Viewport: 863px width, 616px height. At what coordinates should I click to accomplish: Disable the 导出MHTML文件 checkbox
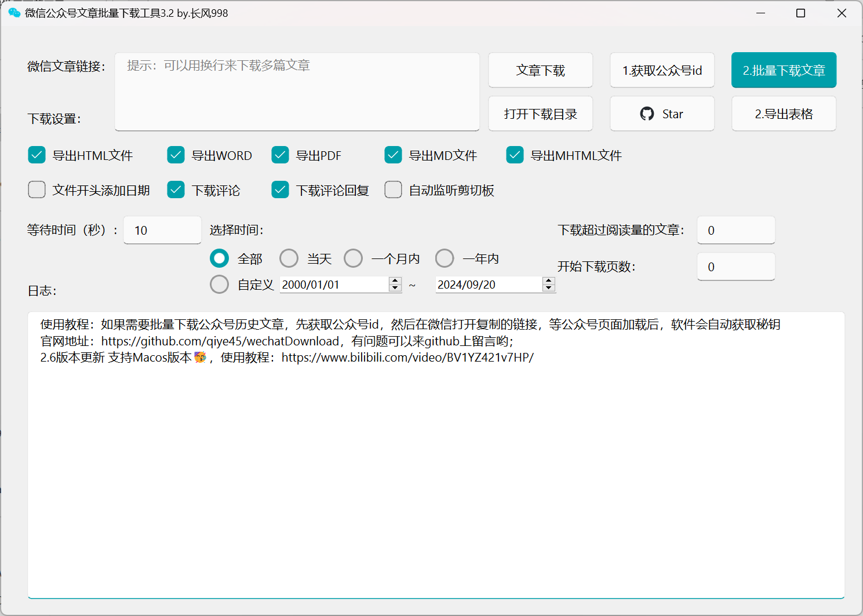(x=515, y=155)
